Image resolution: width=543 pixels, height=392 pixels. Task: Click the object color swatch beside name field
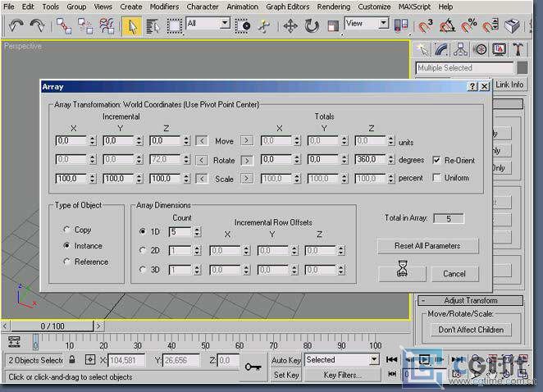522,67
